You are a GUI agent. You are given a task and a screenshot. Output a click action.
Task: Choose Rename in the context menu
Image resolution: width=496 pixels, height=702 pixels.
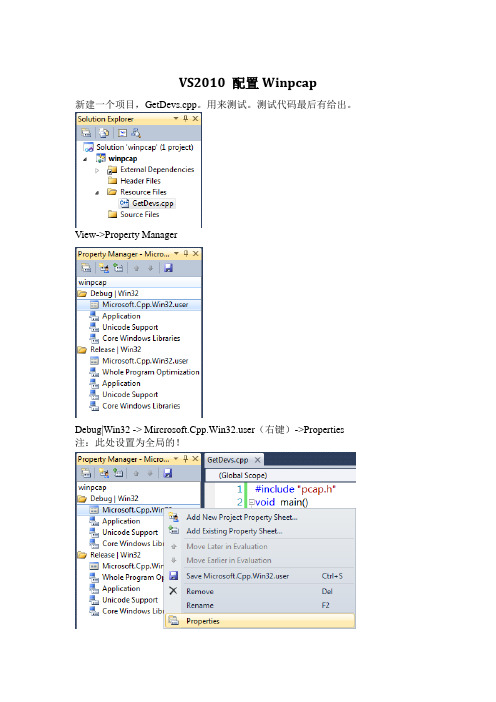coord(260,605)
